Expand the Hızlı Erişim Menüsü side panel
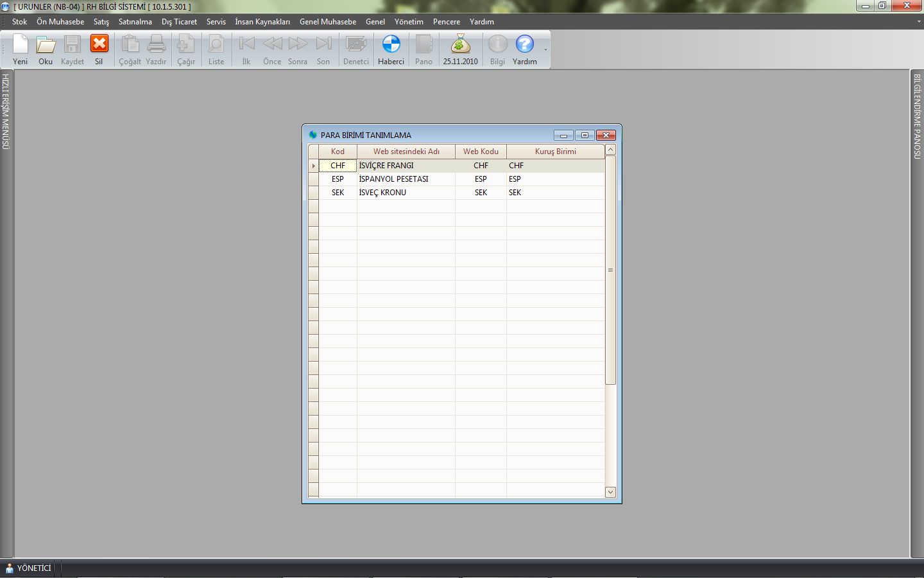Image resolution: width=924 pixels, height=578 pixels. coord(6,112)
